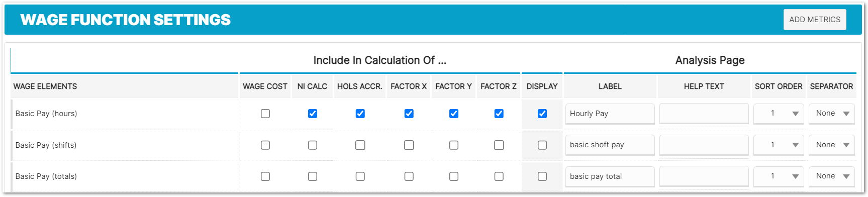868x197 pixels.
Task: Open Sort Order dropdown for Basic Pay (hours)
Action: (779, 114)
